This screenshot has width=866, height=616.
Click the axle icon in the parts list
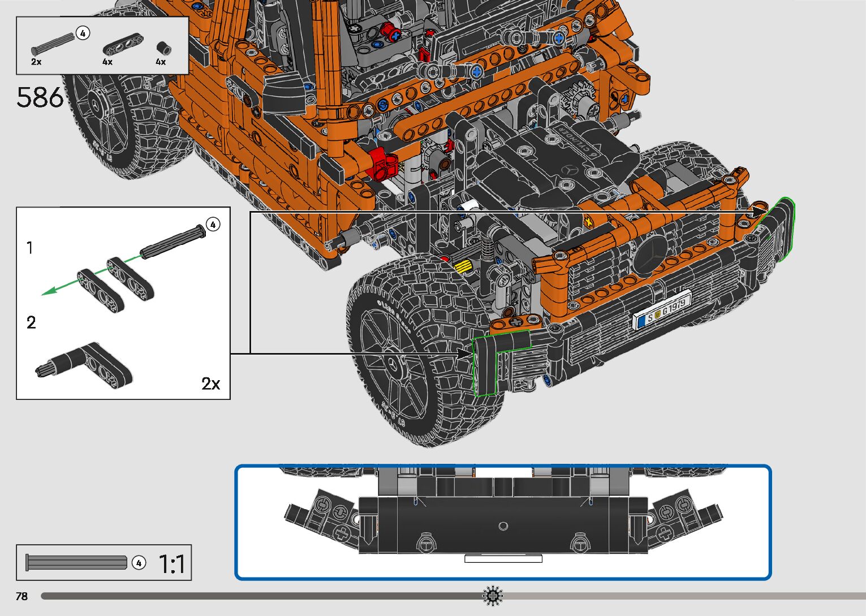pyautogui.click(x=54, y=43)
